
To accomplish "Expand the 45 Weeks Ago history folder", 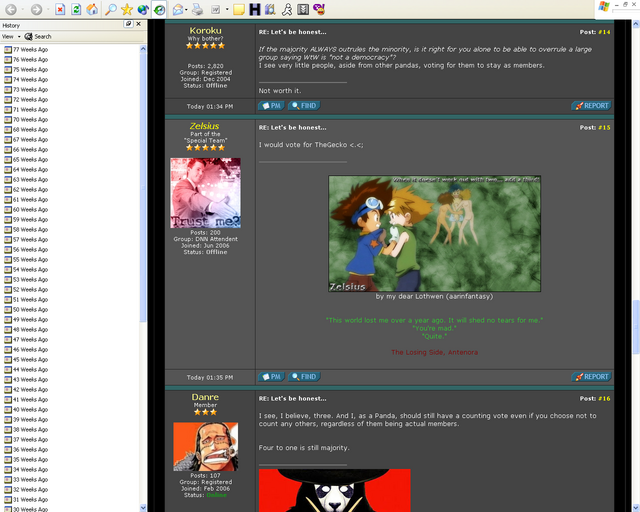I will 27,360.
